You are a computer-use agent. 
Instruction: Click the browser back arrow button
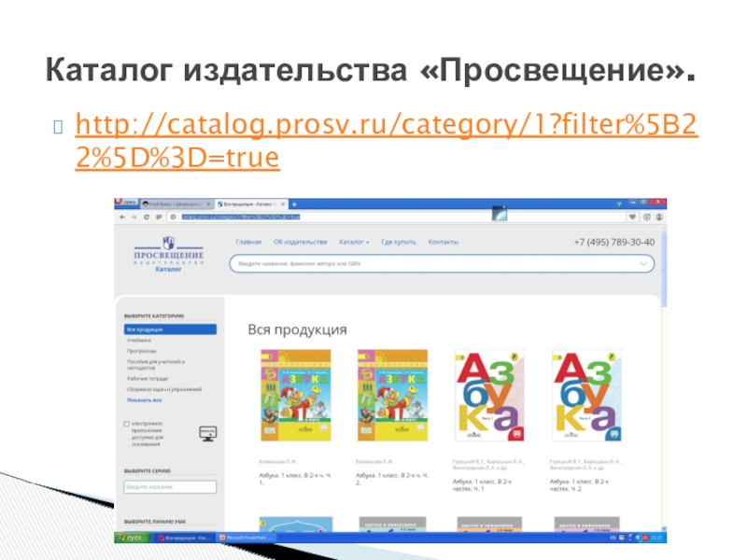click(x=120, y=217)
